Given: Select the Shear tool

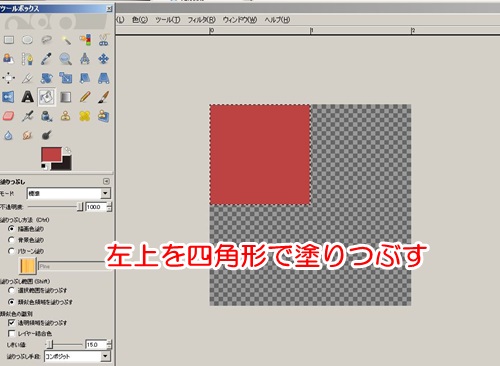Looking at the screenshot, I should pyautogui.click(x=85, y=78).
